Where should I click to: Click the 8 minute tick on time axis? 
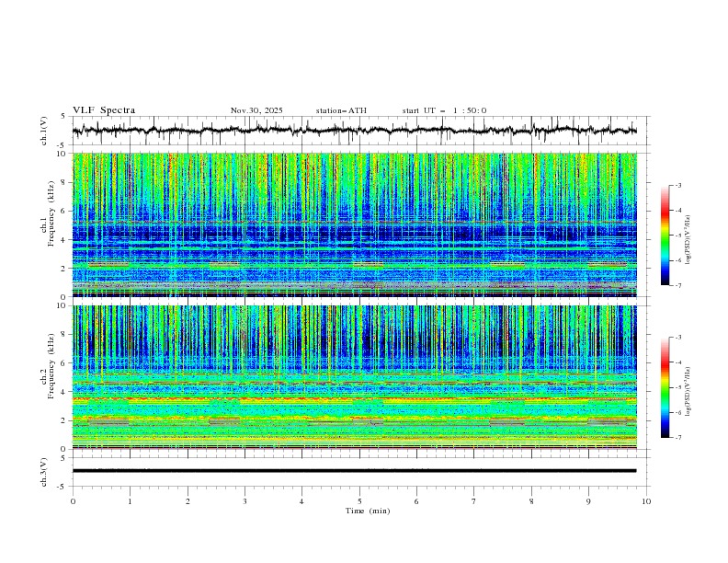(x=531, y=500)
